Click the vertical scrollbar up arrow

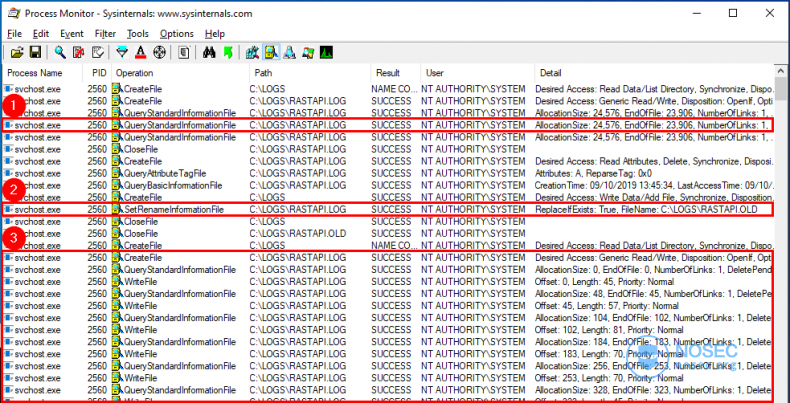point(781,71)
